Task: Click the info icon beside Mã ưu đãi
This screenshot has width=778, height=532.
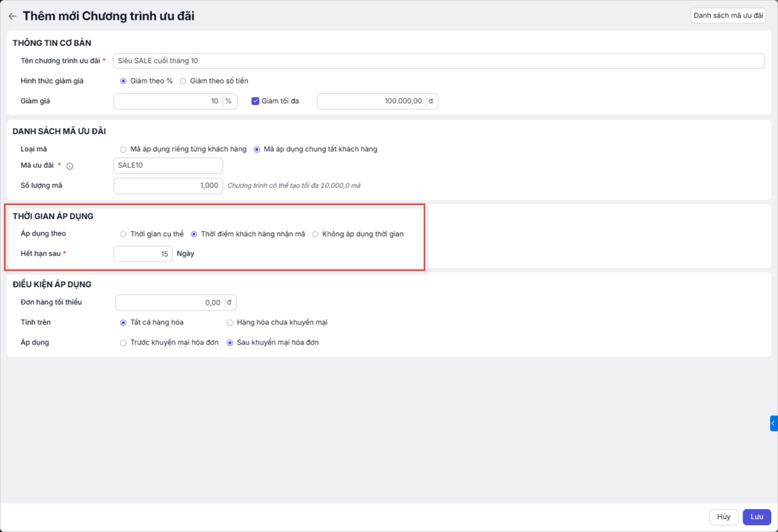Action: click(x=70, y=166)
